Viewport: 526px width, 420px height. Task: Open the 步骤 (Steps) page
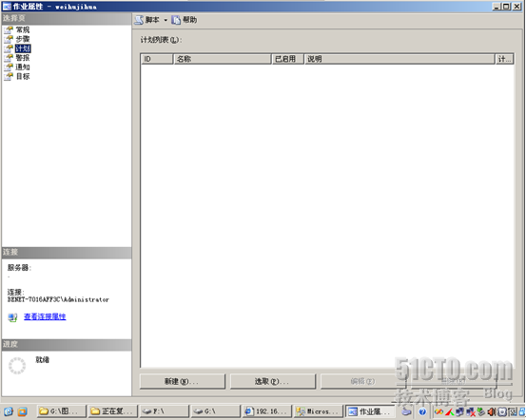pos(23,39)
